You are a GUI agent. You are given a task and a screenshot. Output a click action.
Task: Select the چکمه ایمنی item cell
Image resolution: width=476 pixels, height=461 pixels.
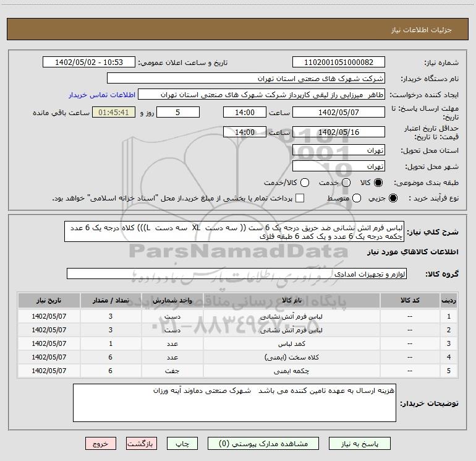291,371
